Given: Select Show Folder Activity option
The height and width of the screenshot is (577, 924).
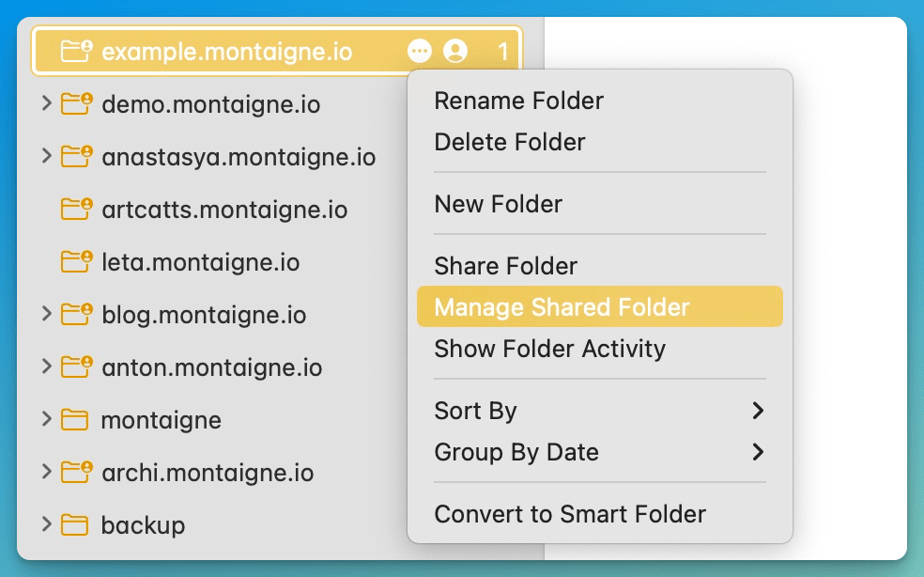Looking at the screenshot, I should click(549, 349).
